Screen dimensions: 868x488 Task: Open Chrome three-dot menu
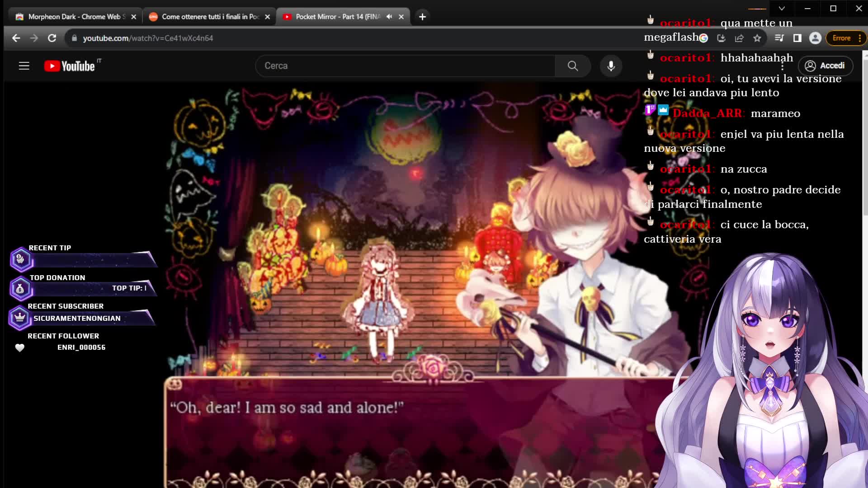pyautogui.click(x=860, y=38)
